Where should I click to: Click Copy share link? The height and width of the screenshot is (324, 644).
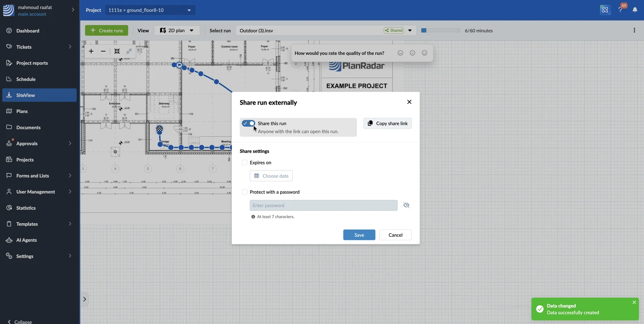tap(388, 123)
